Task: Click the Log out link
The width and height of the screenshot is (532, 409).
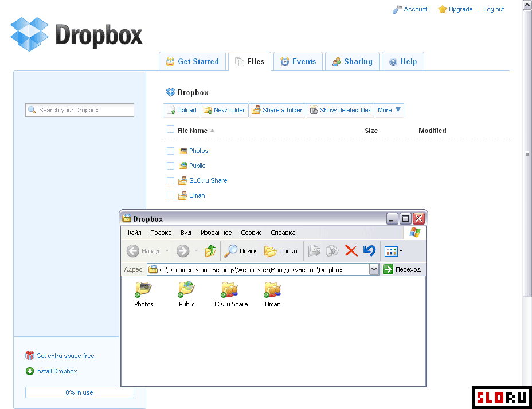Action: (x=494, y=9)
